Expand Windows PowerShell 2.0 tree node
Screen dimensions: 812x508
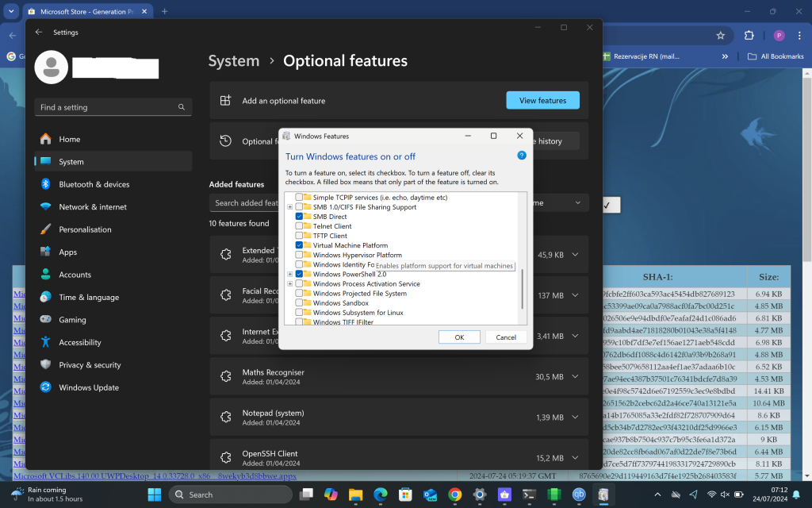(290, 274)
